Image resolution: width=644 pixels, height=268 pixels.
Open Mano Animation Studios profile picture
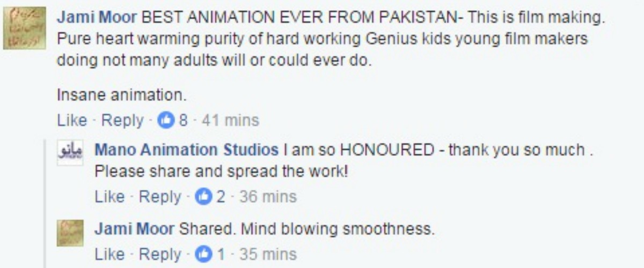[70, 153]
